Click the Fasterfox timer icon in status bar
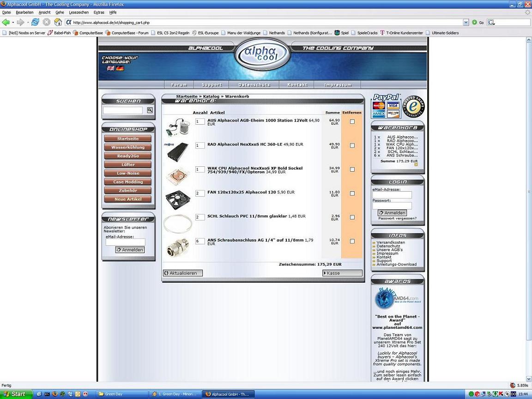Screen dimensions: 532x399 point(512,386)
